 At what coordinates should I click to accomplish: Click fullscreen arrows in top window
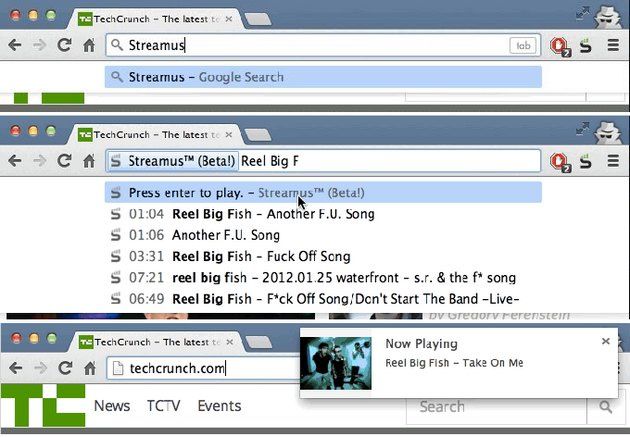582,13
